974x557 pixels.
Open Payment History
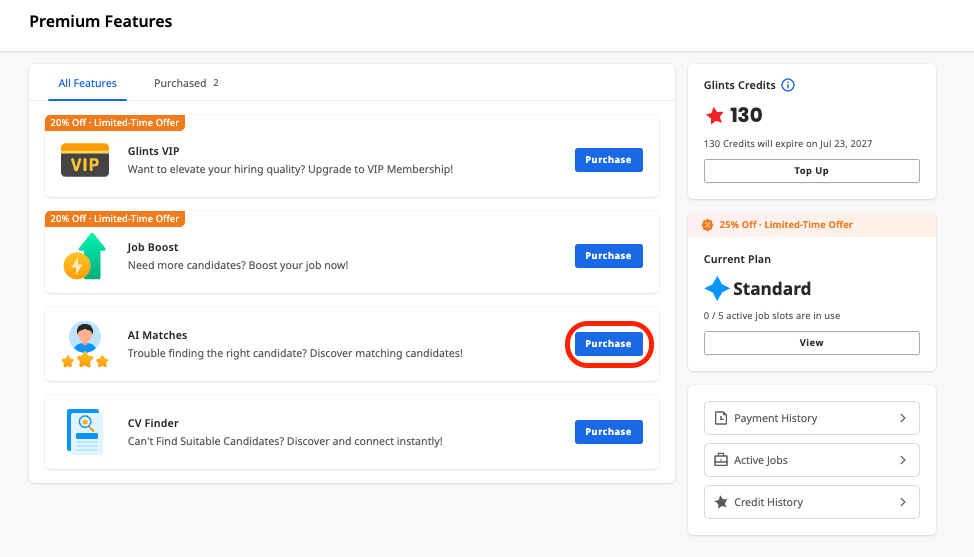pos(811,418)
